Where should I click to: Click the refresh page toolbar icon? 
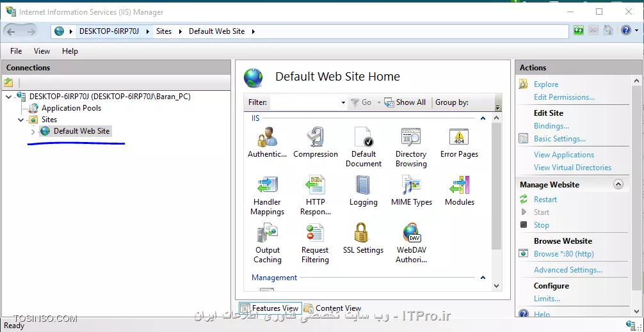(x=579, y=30)
